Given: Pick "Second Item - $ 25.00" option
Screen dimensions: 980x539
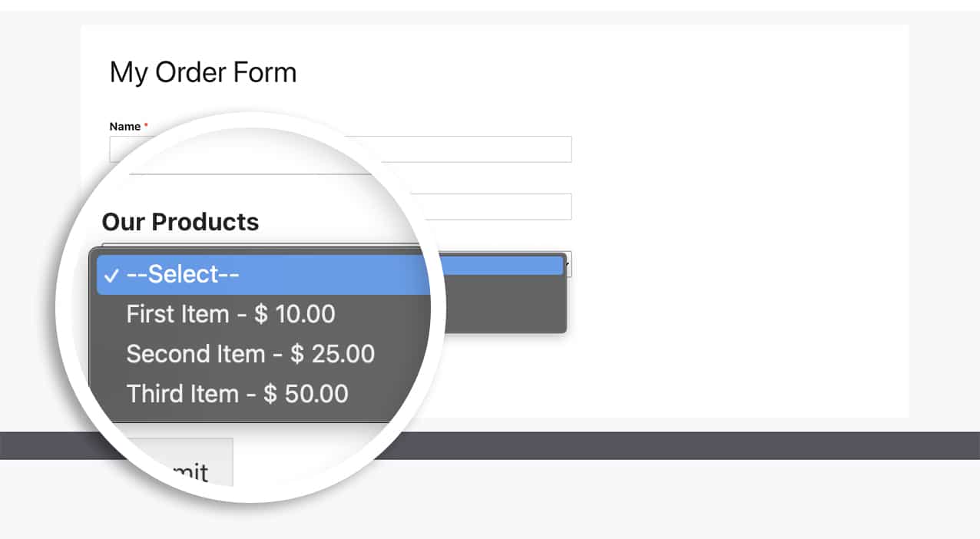Looking at the screenshot, I should click(250, 354).
